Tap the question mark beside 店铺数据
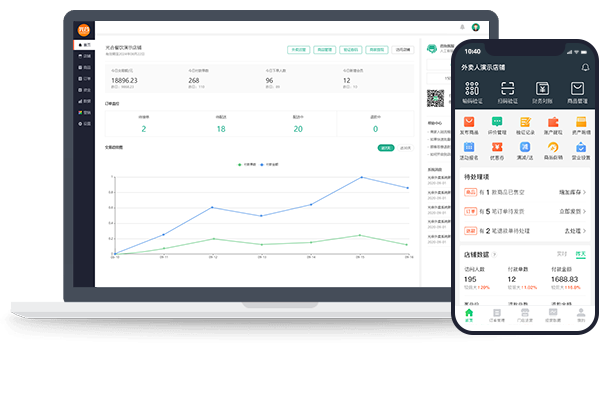600x400 pixels. [494, 255]
